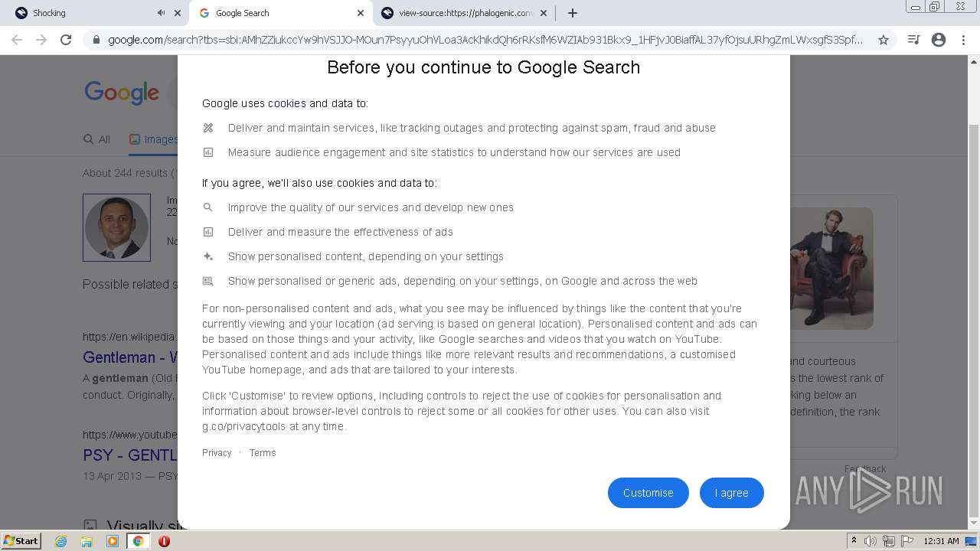The width and height of the screenshot is (980, 551).
Task: Open the Chrome profile avatar
Action: 939,40
